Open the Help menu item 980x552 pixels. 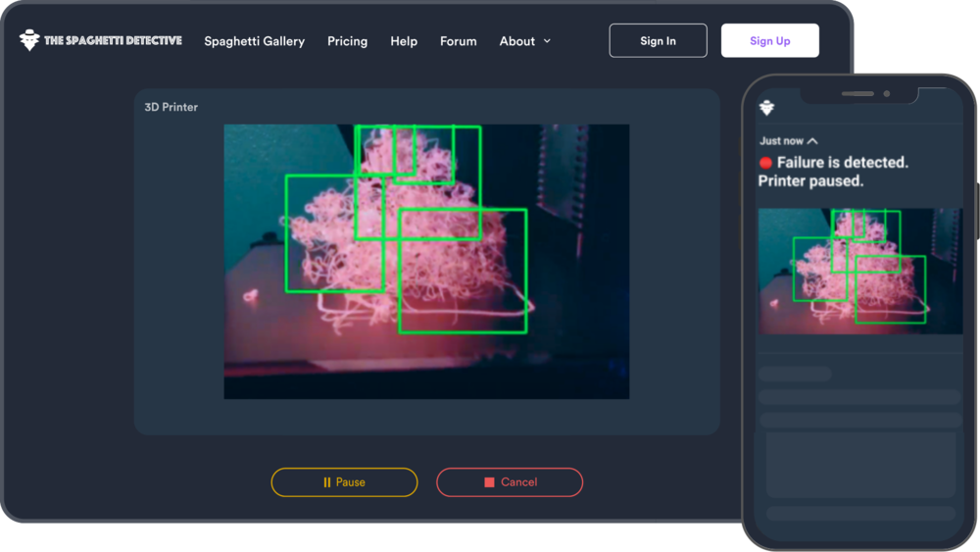404,41
